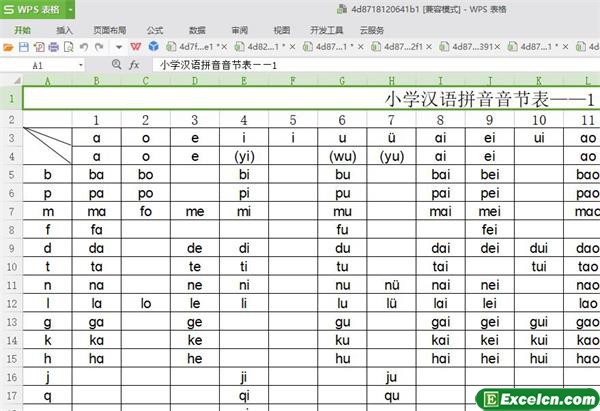Select the cell containing ge
The height and width of the screenshot is (411, 600).
click(195, 322)
